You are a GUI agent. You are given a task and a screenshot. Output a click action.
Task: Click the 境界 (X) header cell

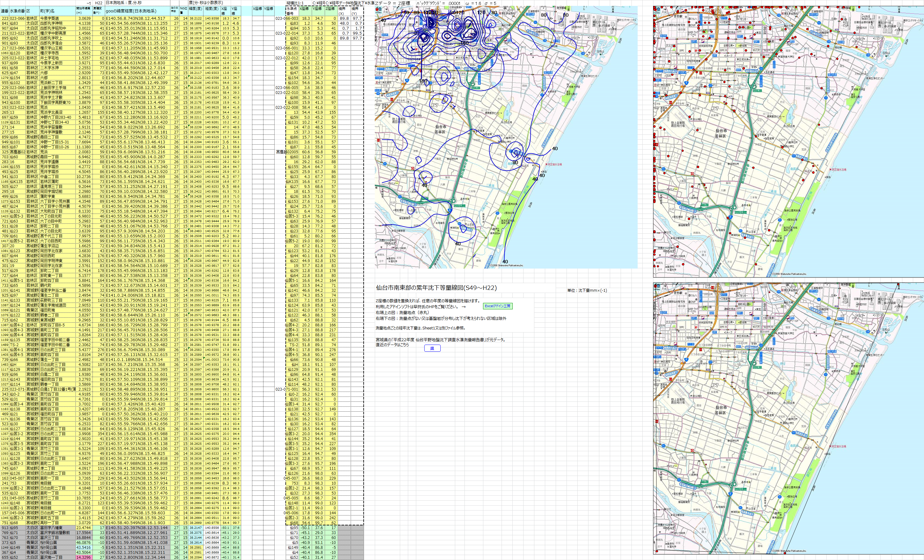tap(344, 11)
